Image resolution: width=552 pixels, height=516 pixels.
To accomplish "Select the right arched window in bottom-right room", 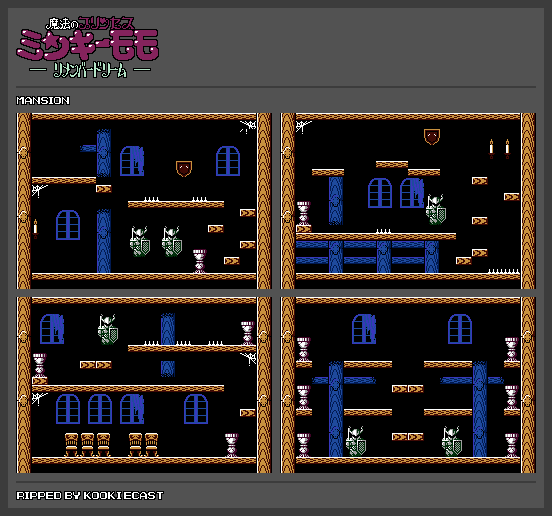I will (460, 329).
